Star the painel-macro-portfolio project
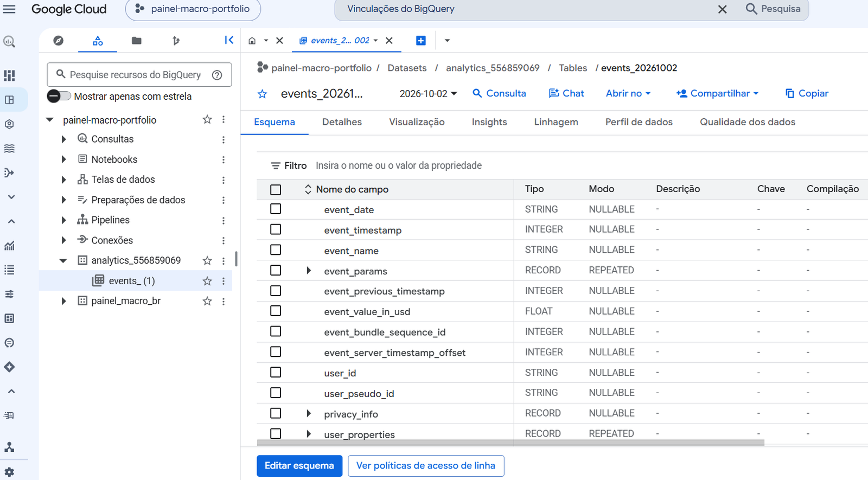Image resolution: width=868 pixels, height=480 pixels. coord(207,119)
